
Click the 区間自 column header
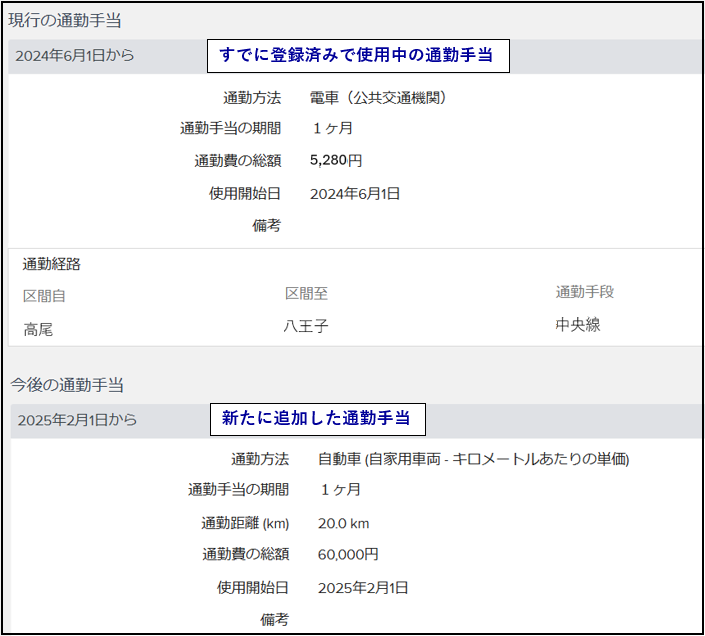[x=45, y=296]
